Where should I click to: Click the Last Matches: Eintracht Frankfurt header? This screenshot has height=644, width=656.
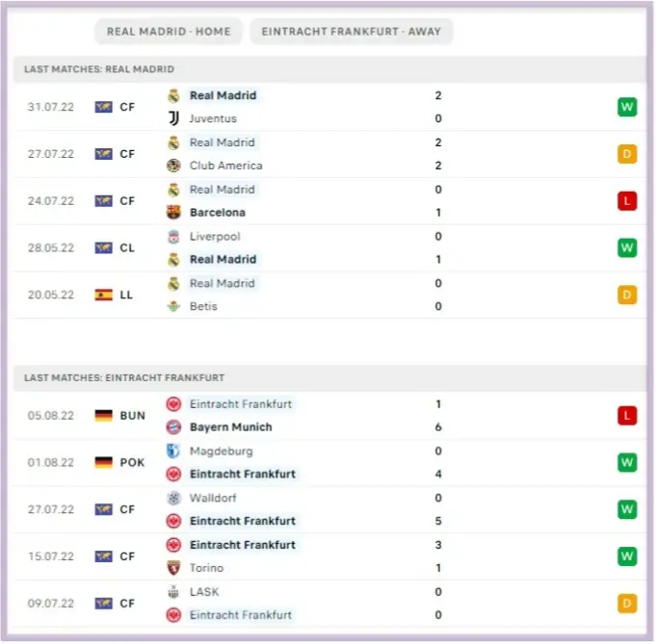coord(124,378)
